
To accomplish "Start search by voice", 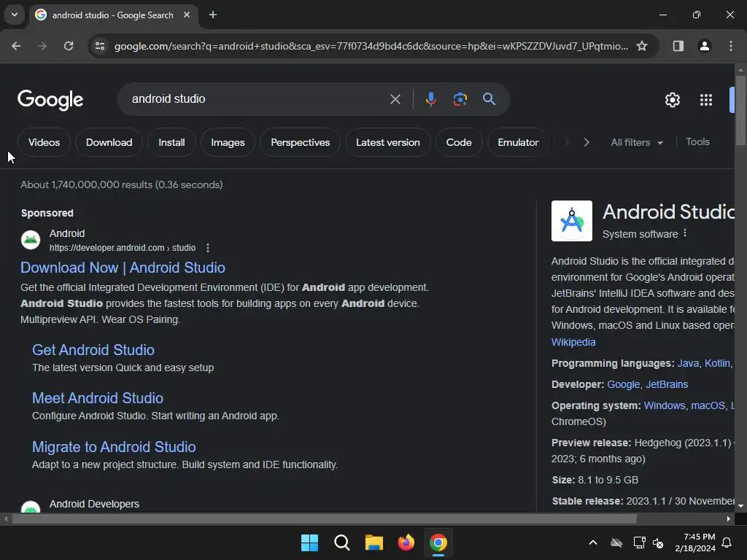I will (430, 99).
